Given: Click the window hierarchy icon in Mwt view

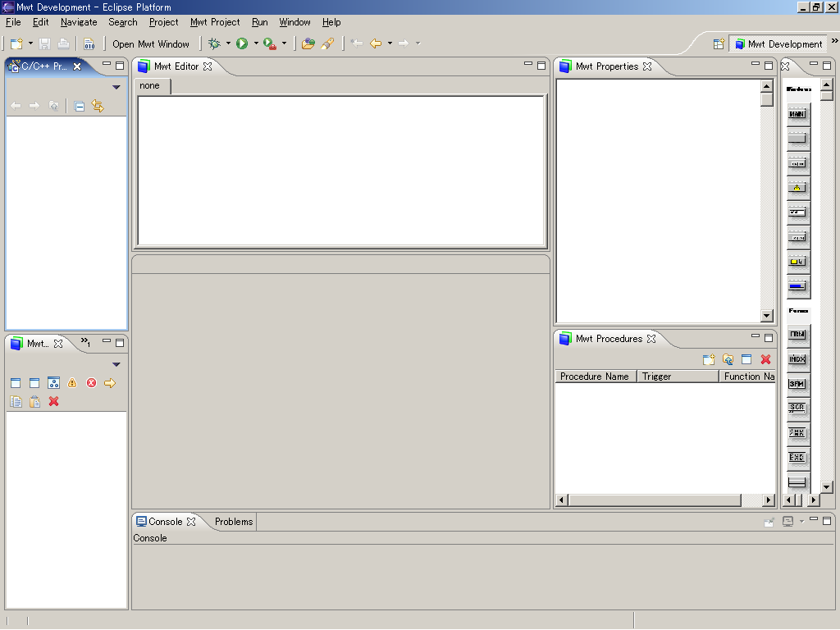Looking at the screenshot, I should (53, 382).
